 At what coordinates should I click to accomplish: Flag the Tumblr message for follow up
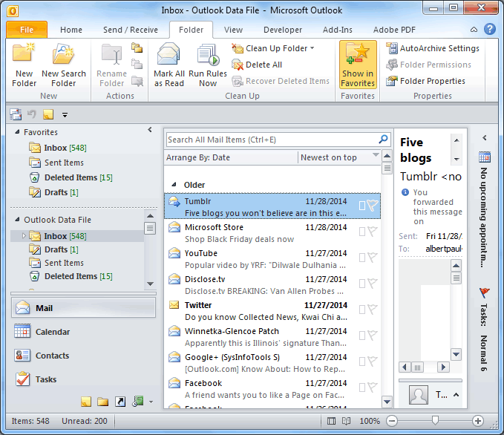[x=373, y=206]
